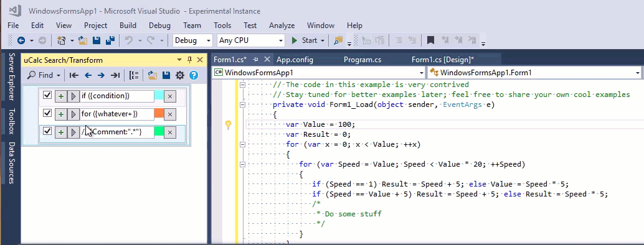Jump to last match in uCalc panel
The width and height of the screenshot is (644, 245).
[115, 75]
